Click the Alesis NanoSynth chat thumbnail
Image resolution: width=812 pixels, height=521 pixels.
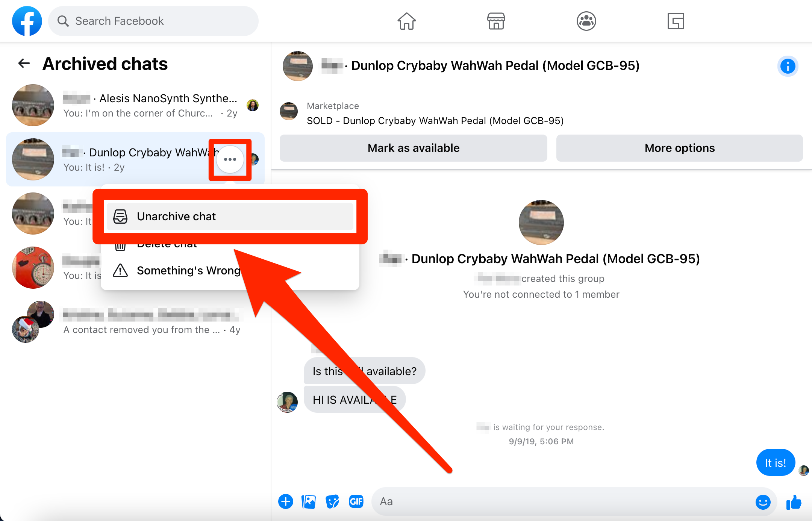(x=33, y=105)
